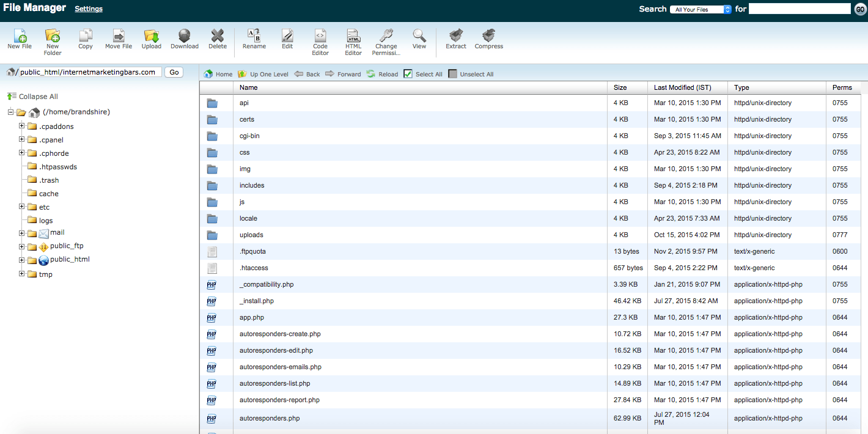Open Change Permissions tool
The height and width of the screenshot is (434, 868).
[x=386, y=42]
